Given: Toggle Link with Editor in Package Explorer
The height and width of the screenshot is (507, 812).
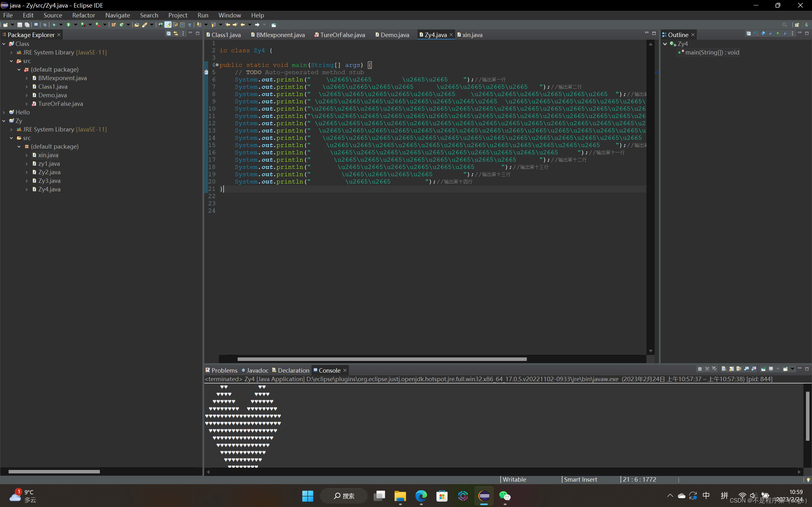Looking at the screenshot, I should pos(176,34).
